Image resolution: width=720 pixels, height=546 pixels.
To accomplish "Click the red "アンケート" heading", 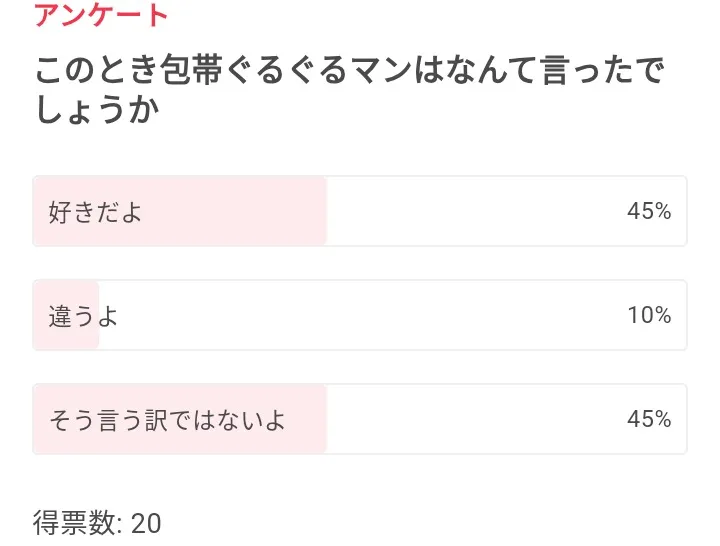I will pyautogui.click(x=101, y=16).
